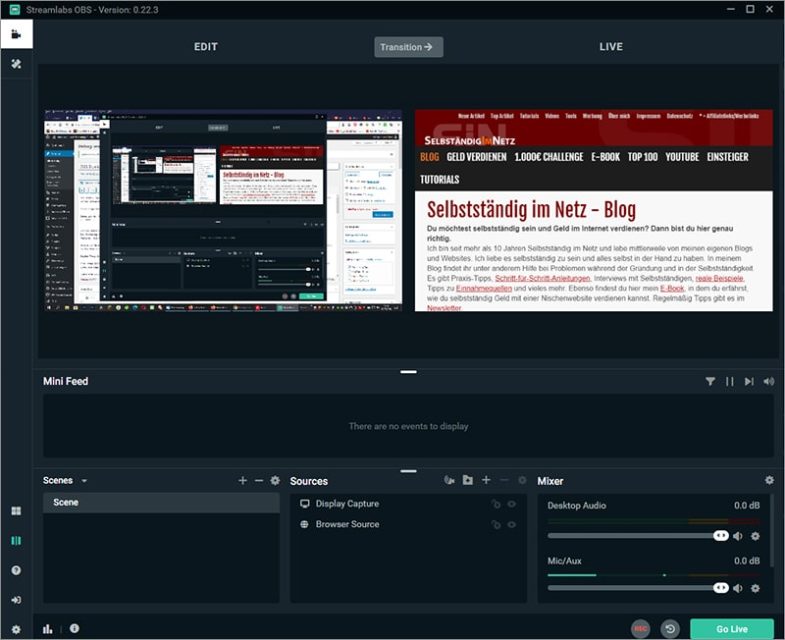Select the Display Capture source
785x640 pixels.
pos(408,504)
